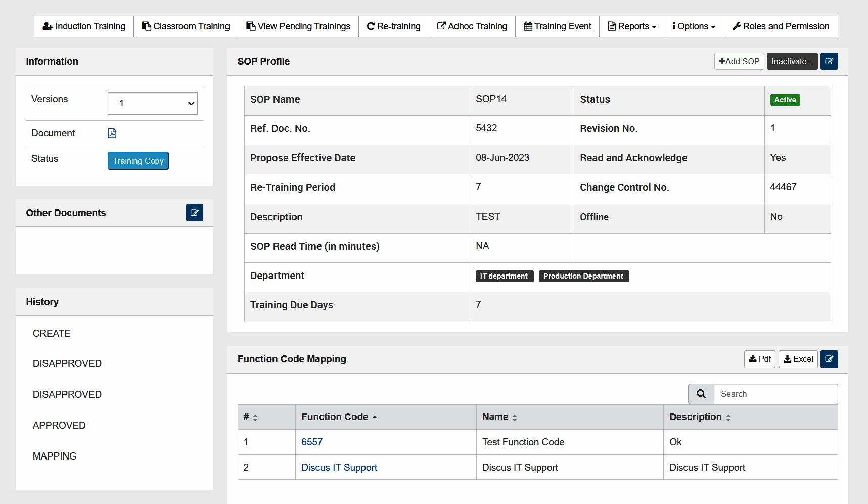Click the search magnifier icon
The width and height of the screenshot is (868, 504).
click(x=701, y=394)
